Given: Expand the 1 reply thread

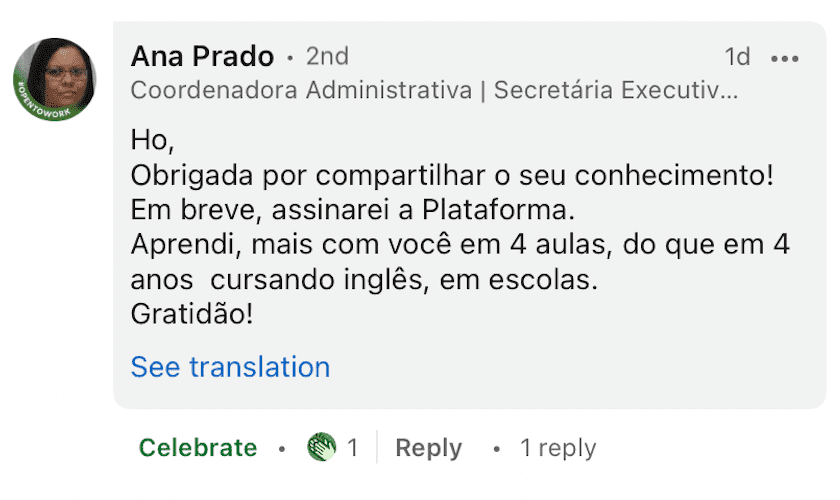Looking at the screenshot, I should click(x=558, y=448).
